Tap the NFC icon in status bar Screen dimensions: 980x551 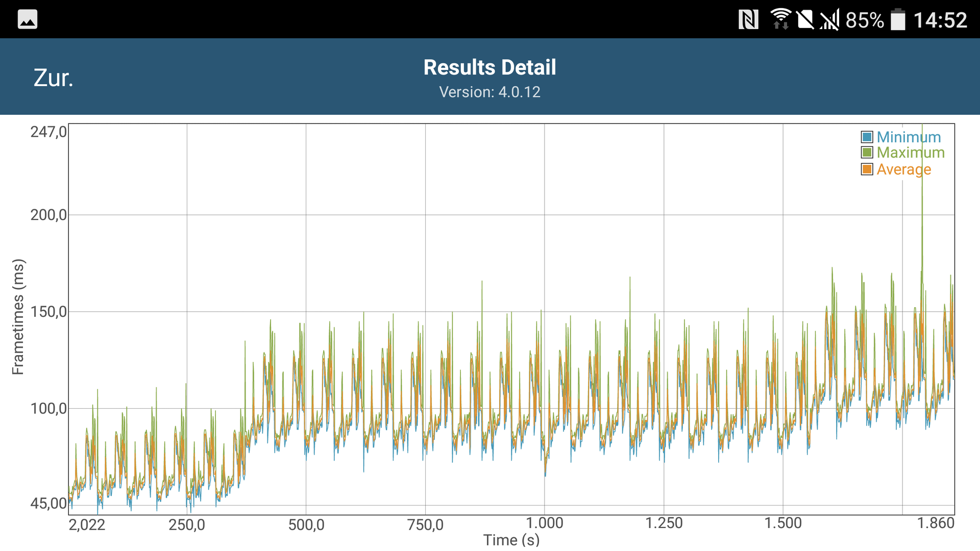click(748, 20)
